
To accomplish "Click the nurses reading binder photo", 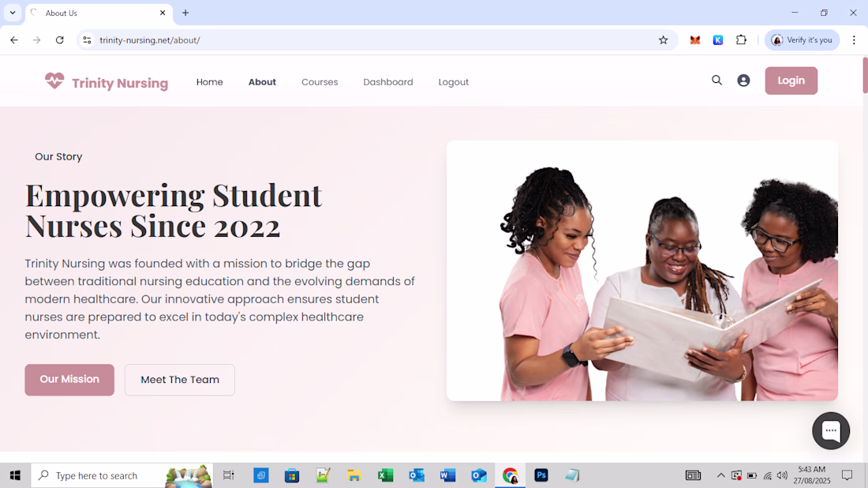I will (642, 270).
